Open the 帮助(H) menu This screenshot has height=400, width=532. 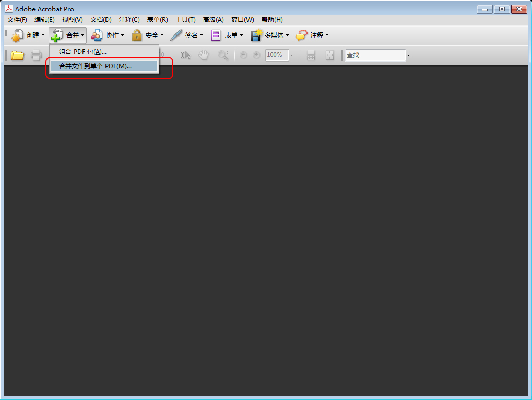272,20
